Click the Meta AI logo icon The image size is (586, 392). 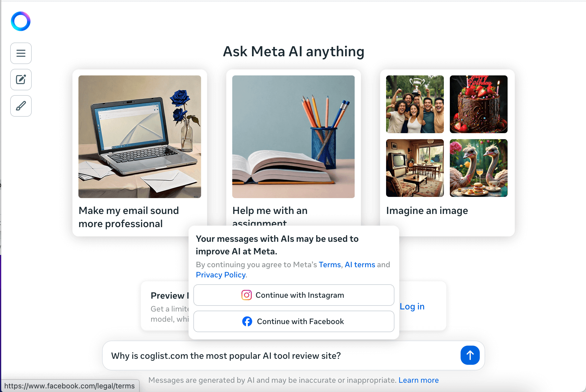(22, 21)
